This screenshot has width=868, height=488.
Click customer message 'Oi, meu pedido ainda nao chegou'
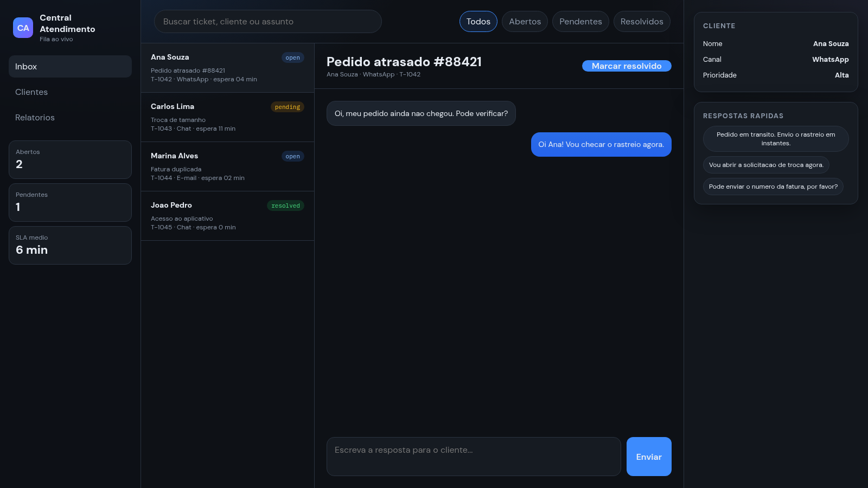coord(421,113)
